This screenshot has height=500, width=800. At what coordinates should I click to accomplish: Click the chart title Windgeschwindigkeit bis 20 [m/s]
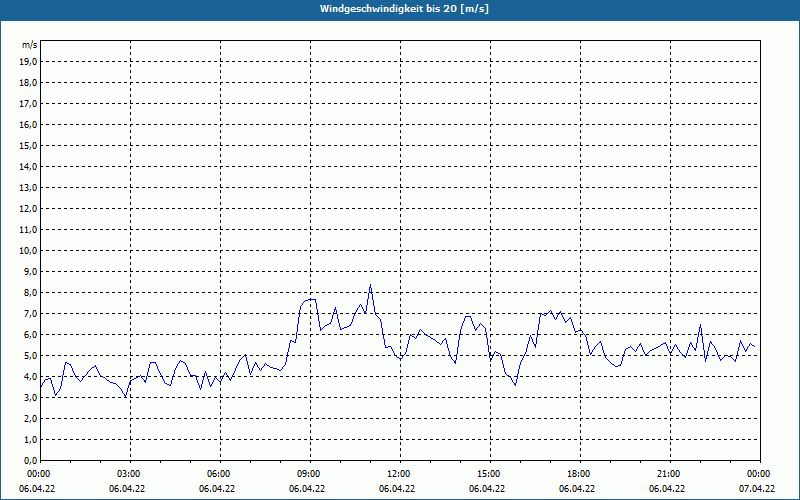(x=404, y=9)
